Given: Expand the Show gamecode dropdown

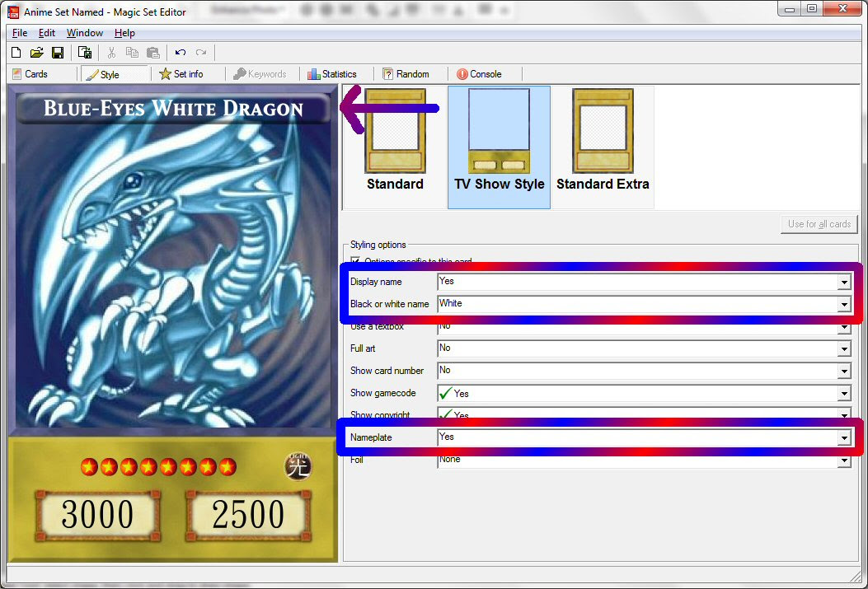Looking at the screenshot, I should pos(843,393).
